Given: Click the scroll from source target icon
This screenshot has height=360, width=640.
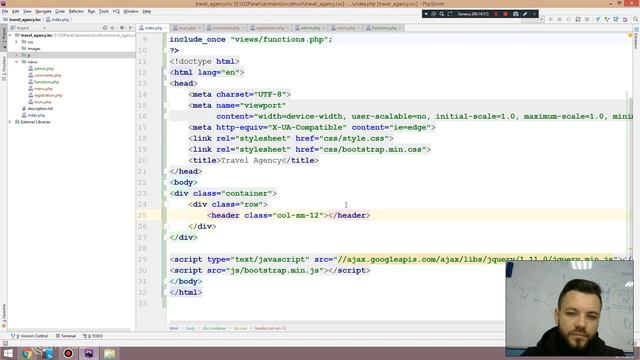Looking at the screenshot, I should (105, 28).
